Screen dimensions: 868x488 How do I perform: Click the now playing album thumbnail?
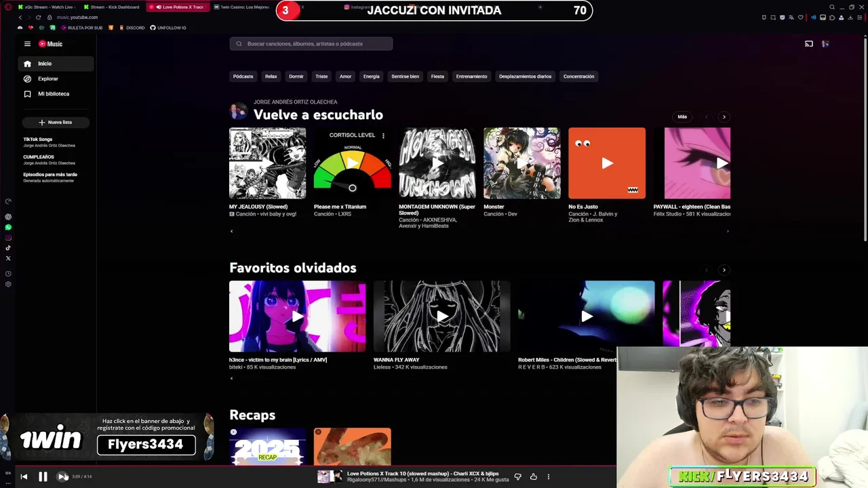(330, 476)
